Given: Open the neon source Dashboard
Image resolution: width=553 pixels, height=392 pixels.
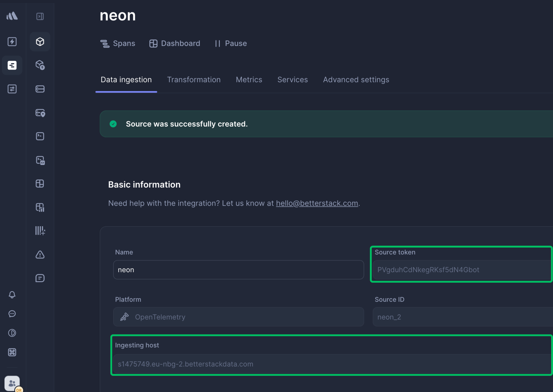Looking at the screenshot, I should click(x=175, y=43).
